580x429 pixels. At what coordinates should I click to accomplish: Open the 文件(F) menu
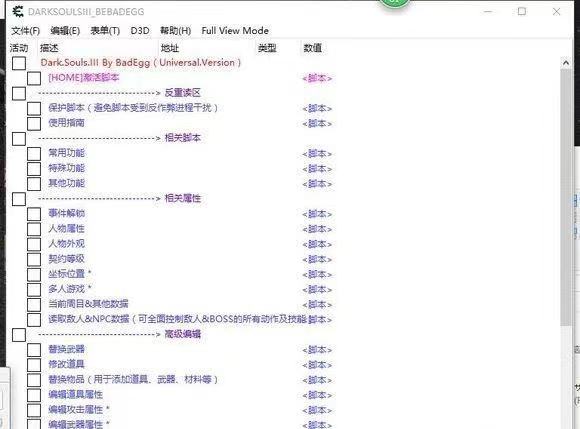coord(26,31)
